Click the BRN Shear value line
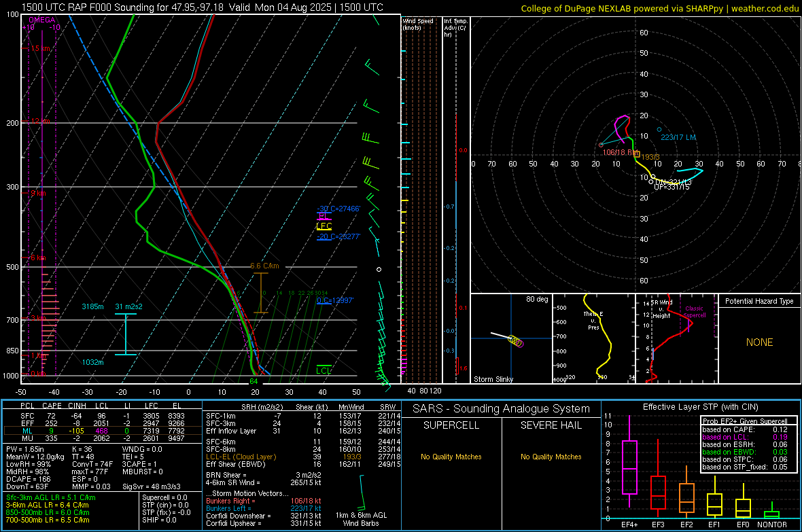This screenshot has width=802, height=532. pyautogui.click(x=263, y=475)
